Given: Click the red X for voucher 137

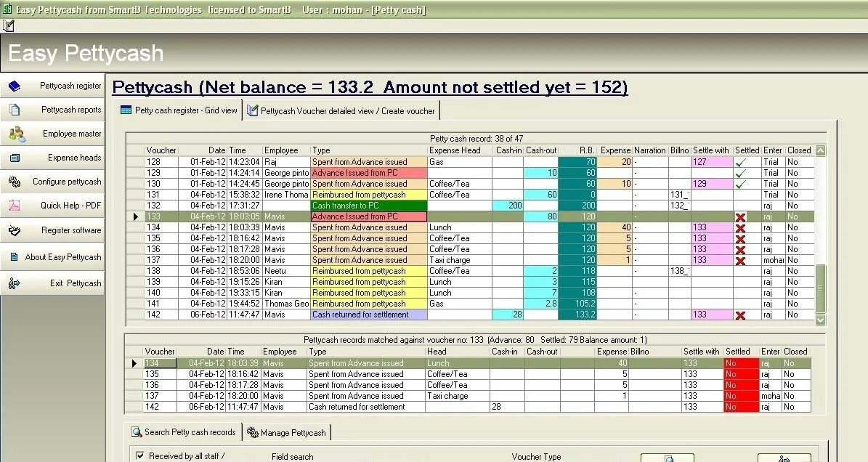Looking at the screenshot, I should [x=741, y=260].
